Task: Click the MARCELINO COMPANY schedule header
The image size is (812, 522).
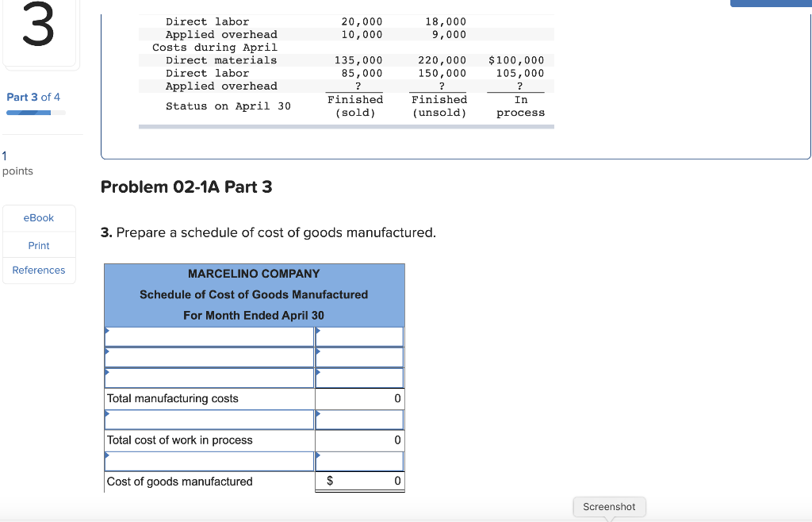Action: 254,273
